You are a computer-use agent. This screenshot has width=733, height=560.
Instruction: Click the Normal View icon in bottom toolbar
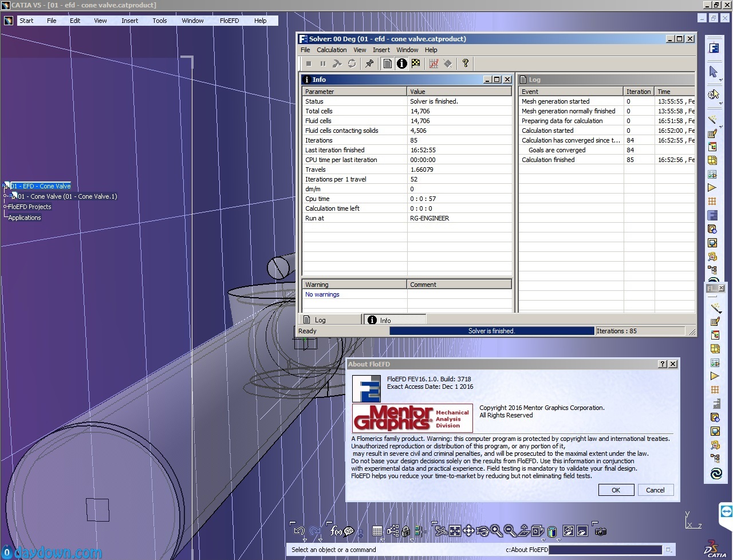pos(523,531)
